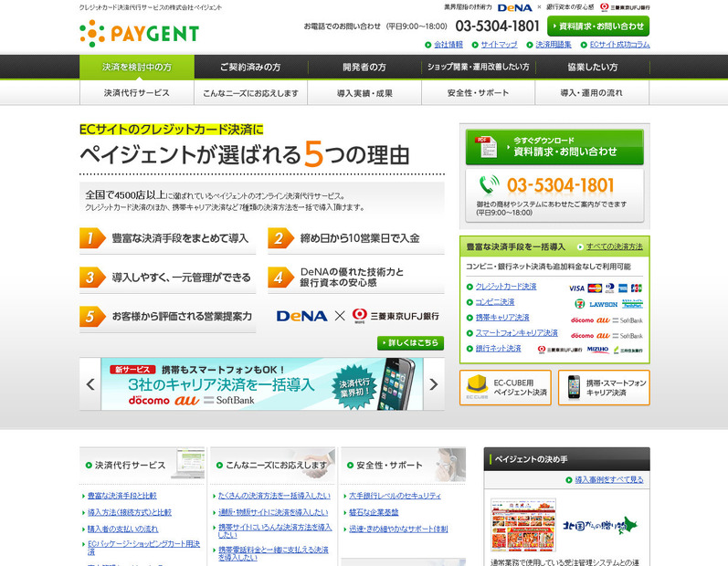The width and height of the screenshot is (728, 566).
Task: Click the docomo logo in 携帯キャリア決済 row
Action: click(x=582, y=320)
